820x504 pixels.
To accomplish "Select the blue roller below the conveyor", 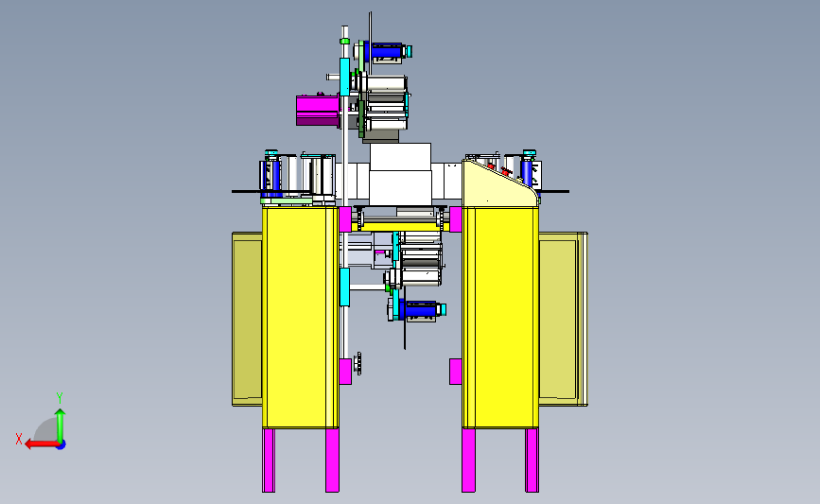I will pos(419,309).
